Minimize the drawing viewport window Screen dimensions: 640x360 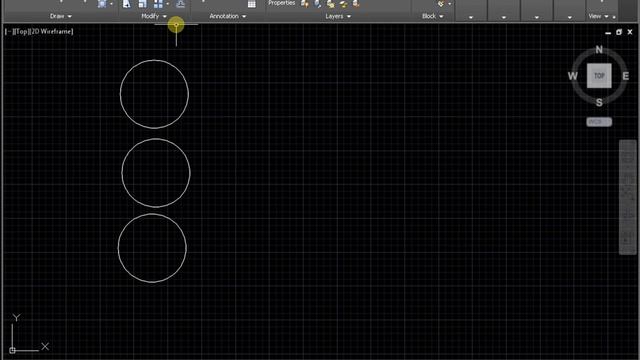[x=608, y=32]
